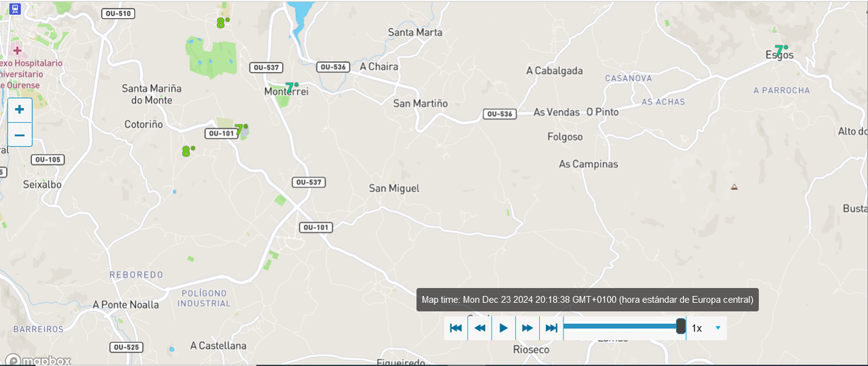The width and height of the screenshot is (868, 366).
Task: Click the OU-525 road shield
Action: (x=126, y=347)
